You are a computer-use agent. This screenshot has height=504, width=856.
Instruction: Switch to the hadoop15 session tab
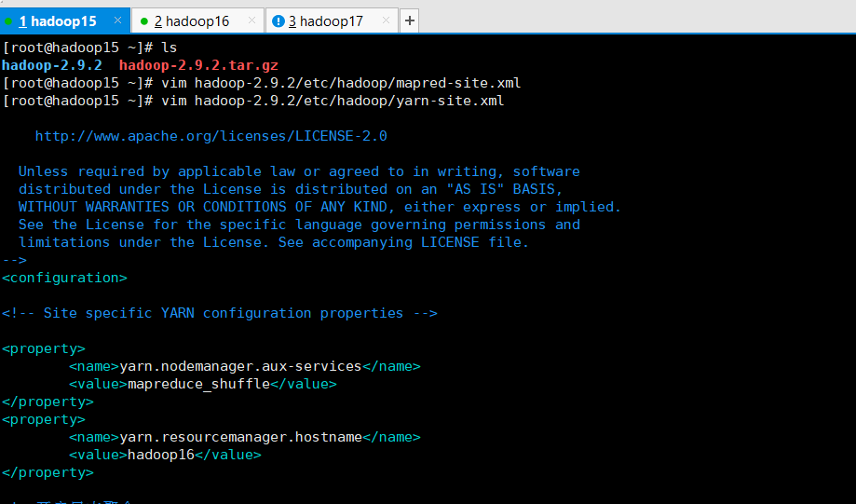click(64, 21)
